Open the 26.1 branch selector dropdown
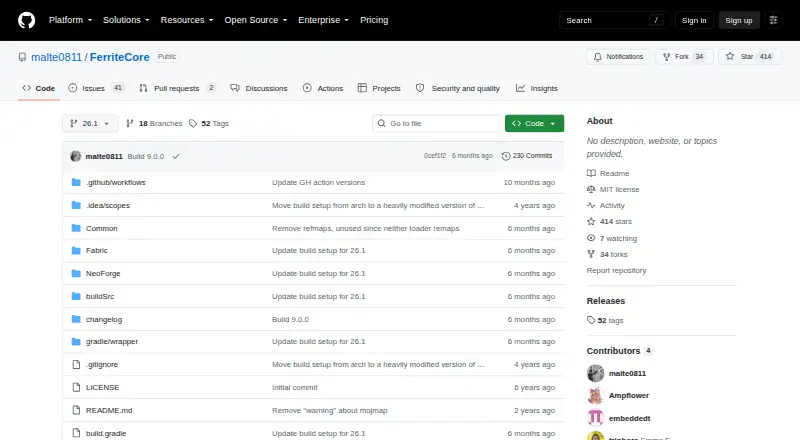 coord(90,124)
